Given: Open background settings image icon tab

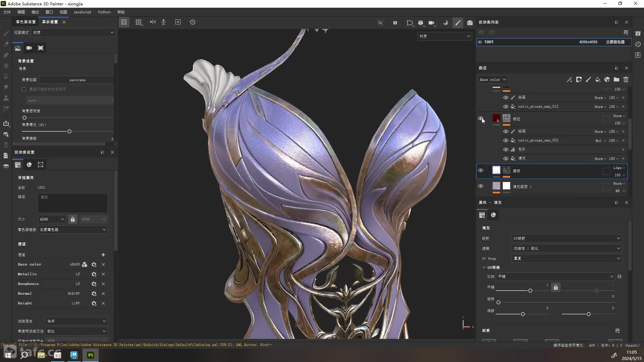Looking at the screenshot, I should coord(18,48).
